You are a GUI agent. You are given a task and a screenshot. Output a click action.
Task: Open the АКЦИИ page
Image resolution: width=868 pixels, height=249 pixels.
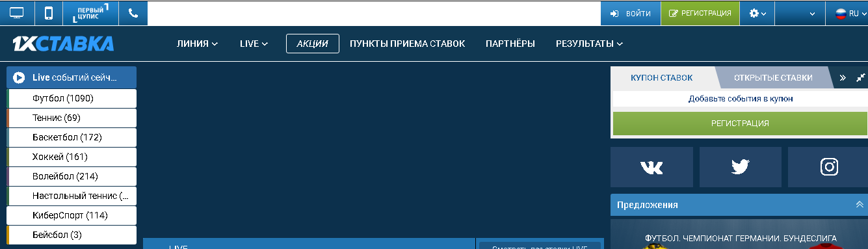click(x=312, y=44)
